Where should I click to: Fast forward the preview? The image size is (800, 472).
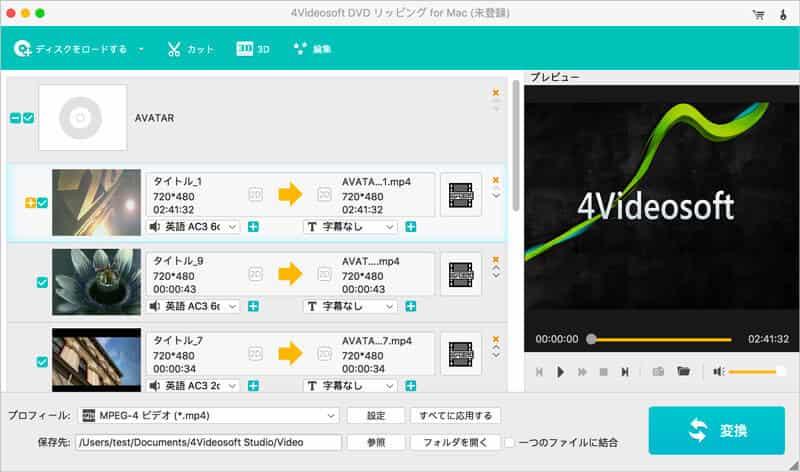[x=582, y=372]
